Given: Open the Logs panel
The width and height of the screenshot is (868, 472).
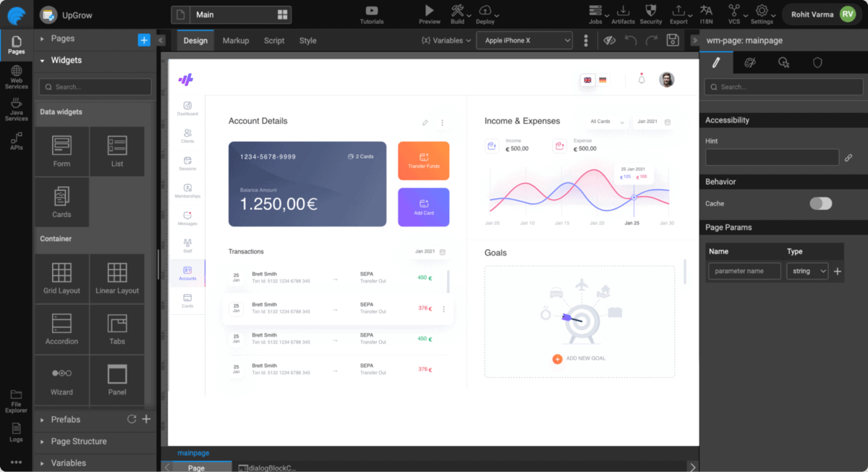Looking at the screenshot, I should 16,433.
